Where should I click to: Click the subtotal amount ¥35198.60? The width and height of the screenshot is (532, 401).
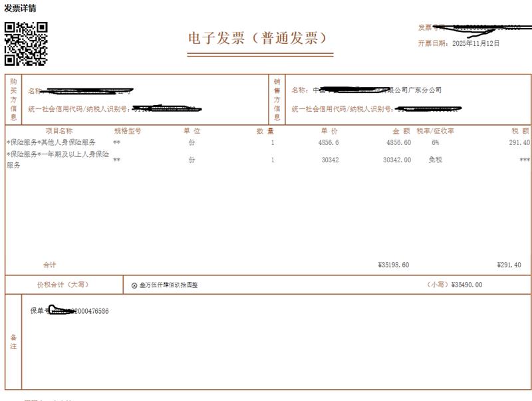[x=393, y=265]
